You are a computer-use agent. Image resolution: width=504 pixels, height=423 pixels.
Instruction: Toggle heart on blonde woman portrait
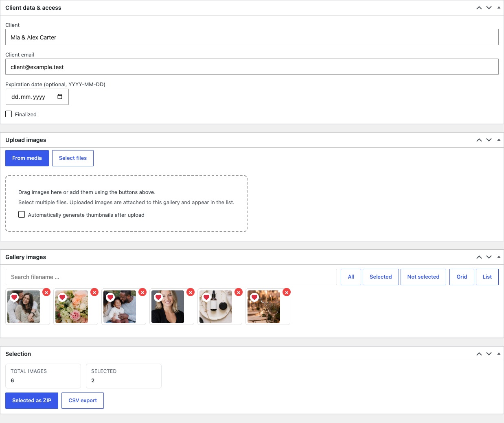click(x=158, y=297)
